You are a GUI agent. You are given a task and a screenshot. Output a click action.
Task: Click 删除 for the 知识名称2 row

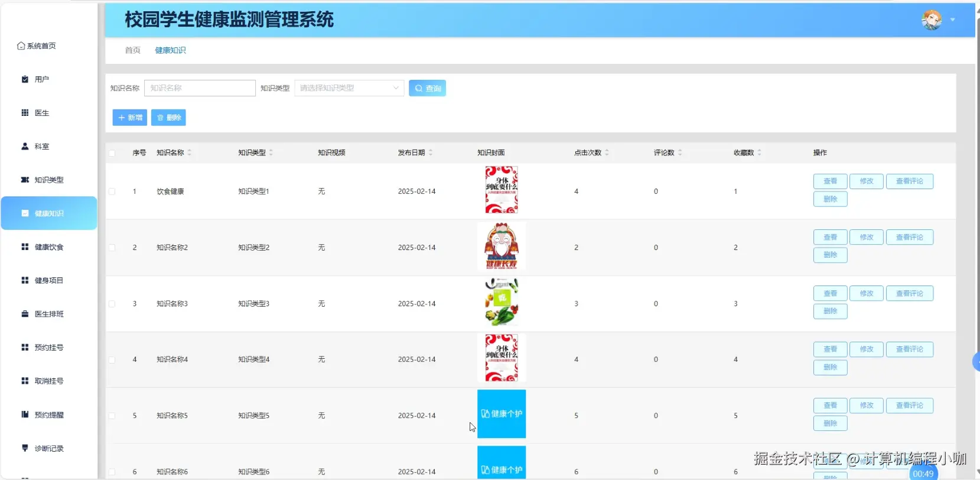pyautogui.click(x=830, y=255)
